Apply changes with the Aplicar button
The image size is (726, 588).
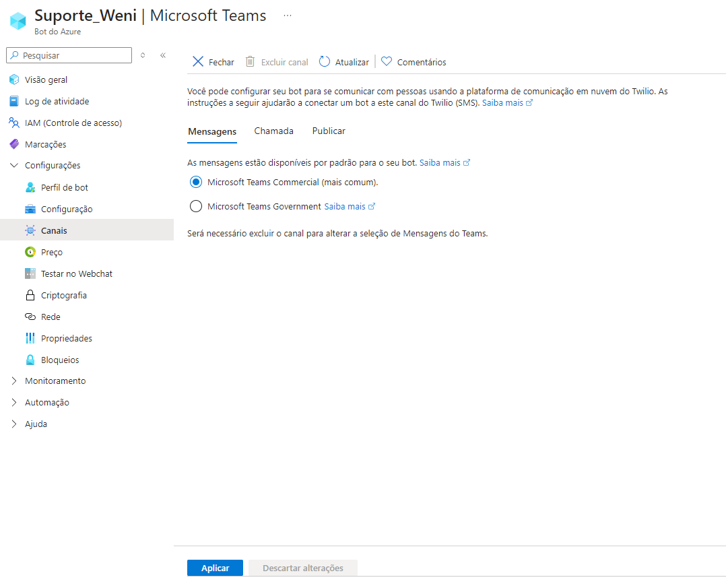point(215,568)
